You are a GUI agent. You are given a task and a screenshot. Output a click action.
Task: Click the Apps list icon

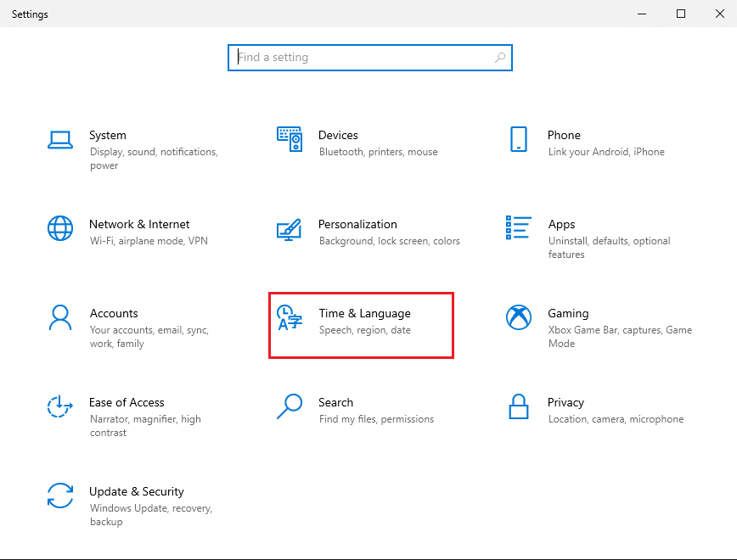pyautogui.click(x=518, y=228)
